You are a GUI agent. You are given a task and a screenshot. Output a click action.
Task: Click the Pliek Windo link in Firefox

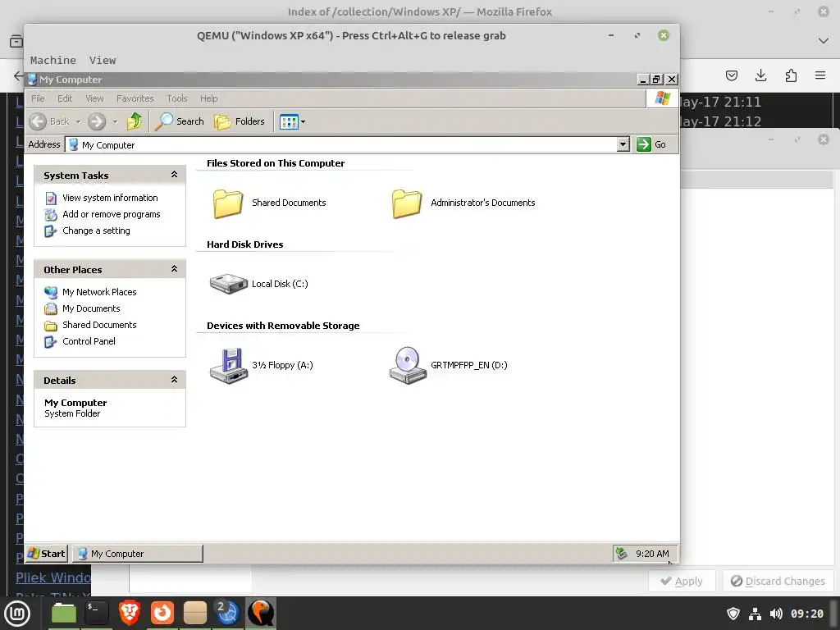pos(53,577)
